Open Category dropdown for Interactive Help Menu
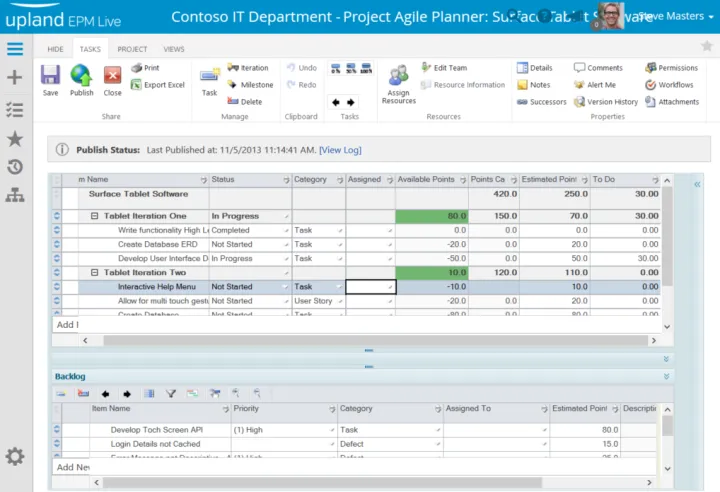Viewport: 720px width, 492px height. (339, 287)
